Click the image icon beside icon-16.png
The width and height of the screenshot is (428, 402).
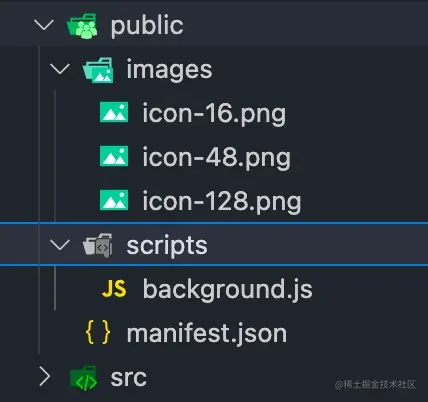[x=114, y=112]
